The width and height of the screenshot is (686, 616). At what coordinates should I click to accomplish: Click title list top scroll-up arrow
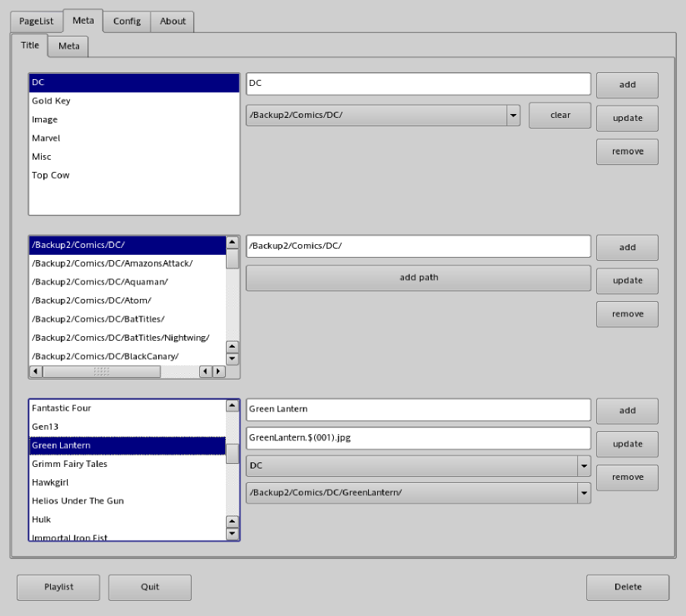click(232, 406)
